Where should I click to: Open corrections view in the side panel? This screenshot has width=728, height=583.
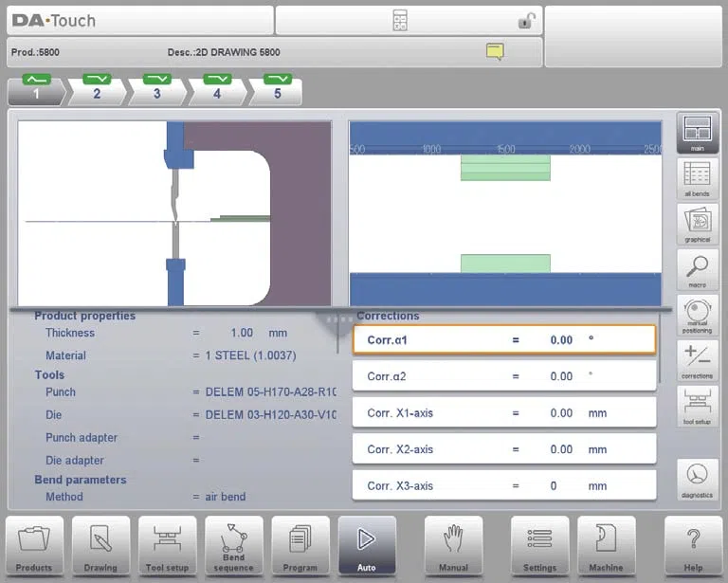(698, 360)
